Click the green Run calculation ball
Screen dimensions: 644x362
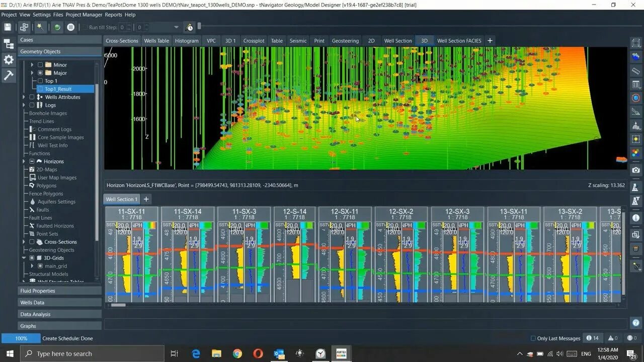57,27
